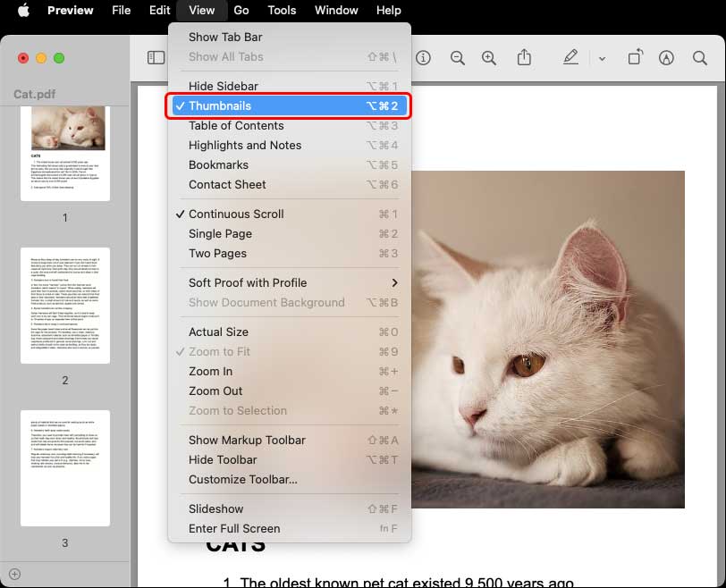Open the File menu

tap(122, 10)
